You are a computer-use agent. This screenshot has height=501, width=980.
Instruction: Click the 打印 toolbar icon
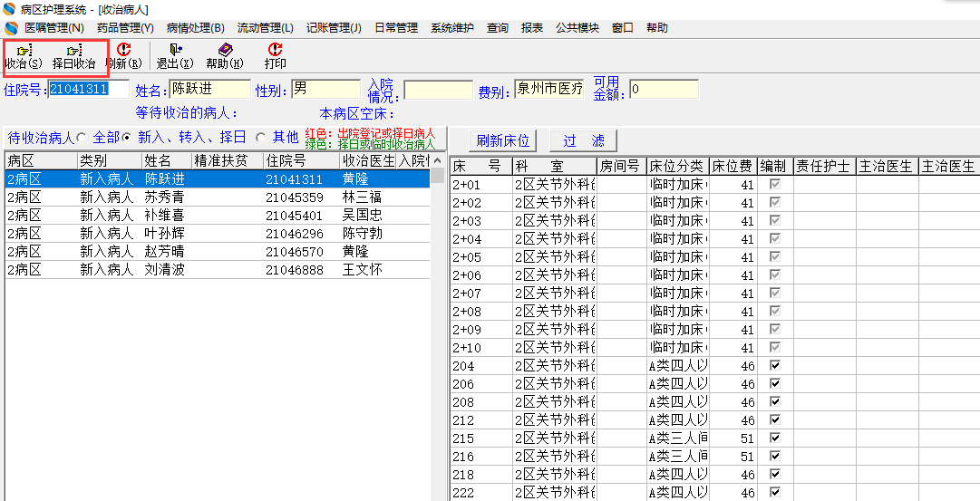pyautogui.click(x=275, y=56)
